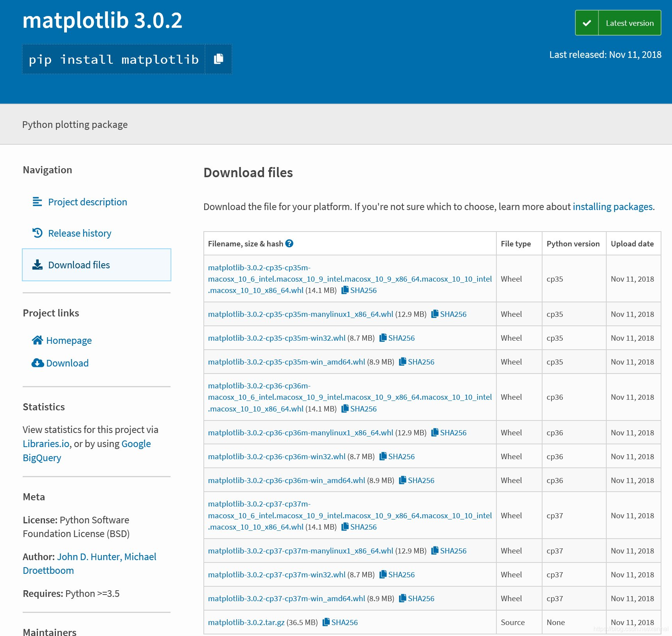Download cp37-cp37m-win_amd64.whl file
672x636 pixels.
(286, 598)
